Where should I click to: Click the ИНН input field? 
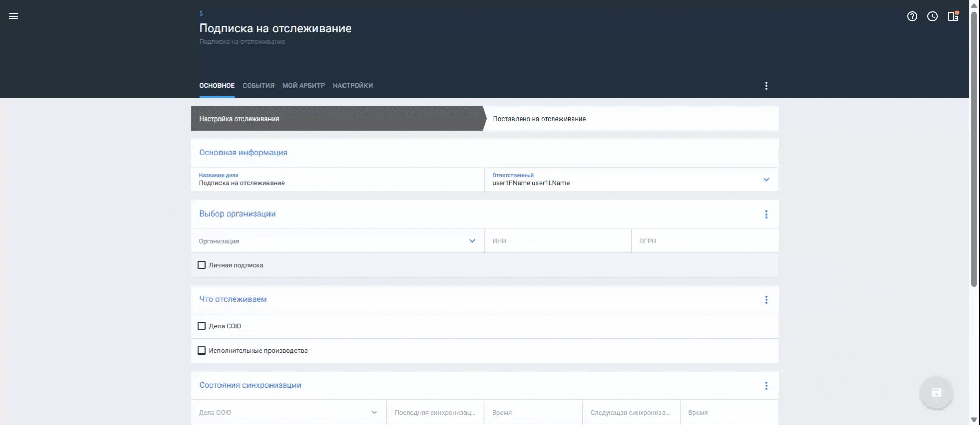click(x=557, y=241)
